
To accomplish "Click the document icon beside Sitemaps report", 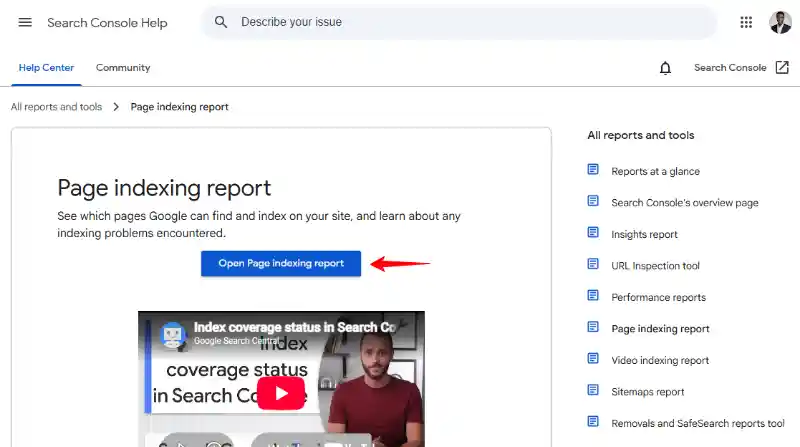I will pyautogui.click(x=593, y=390).
